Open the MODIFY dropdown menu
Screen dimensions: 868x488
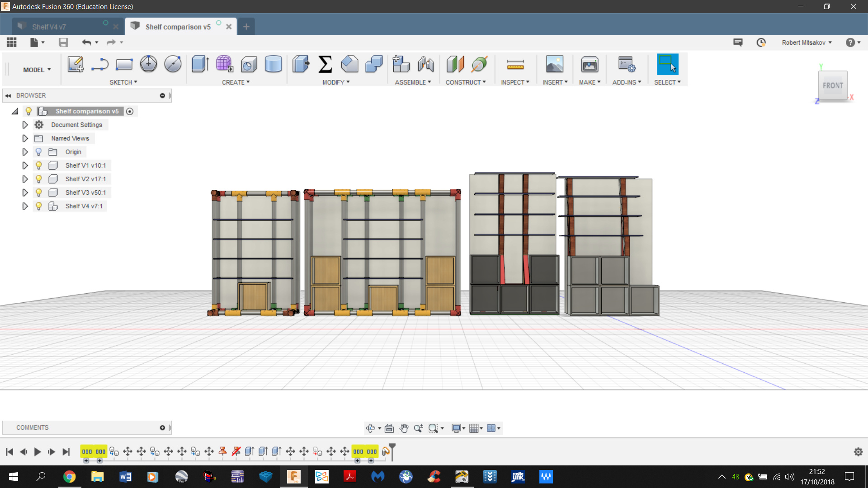tap(336, 82)
